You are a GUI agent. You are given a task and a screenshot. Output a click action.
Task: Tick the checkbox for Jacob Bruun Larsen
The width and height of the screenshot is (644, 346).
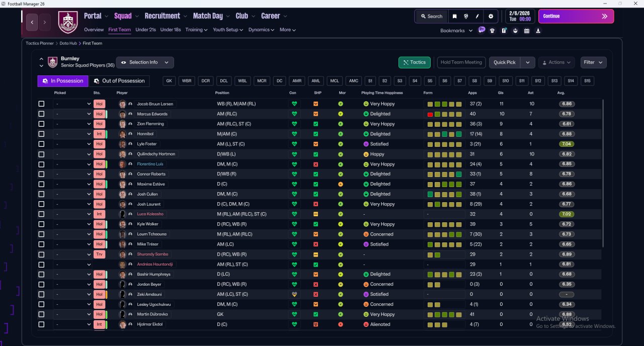41,104
